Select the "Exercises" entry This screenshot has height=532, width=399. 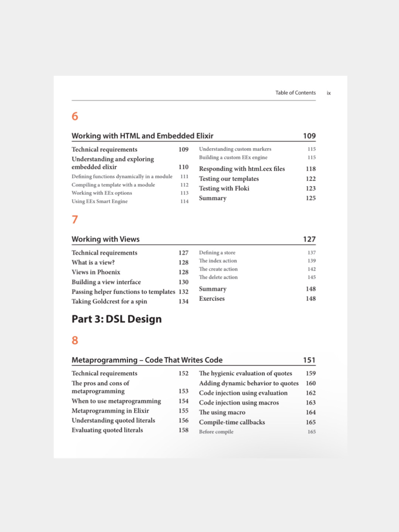click(212, 299)
